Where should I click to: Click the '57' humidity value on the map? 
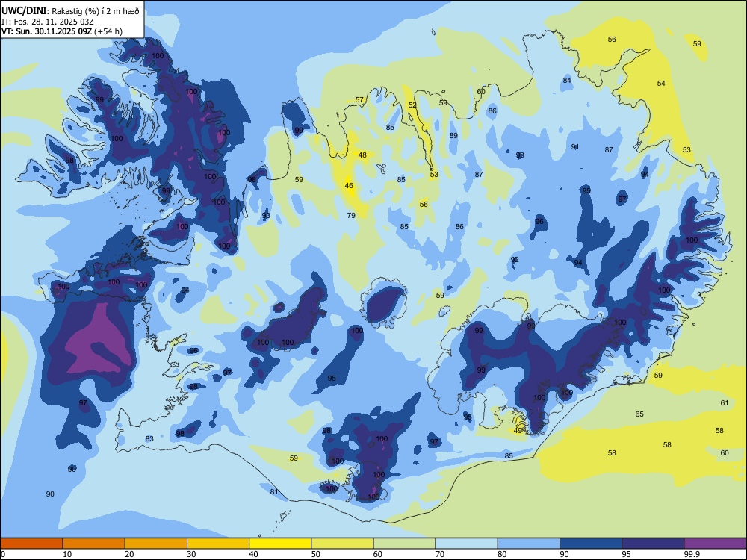click(360, 100)
